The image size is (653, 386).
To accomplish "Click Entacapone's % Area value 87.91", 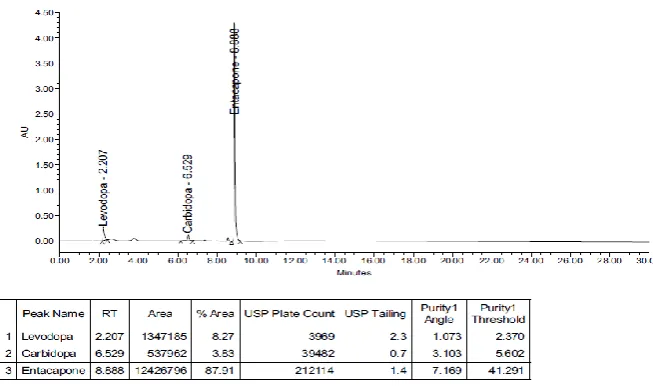I will coord(219,371).
